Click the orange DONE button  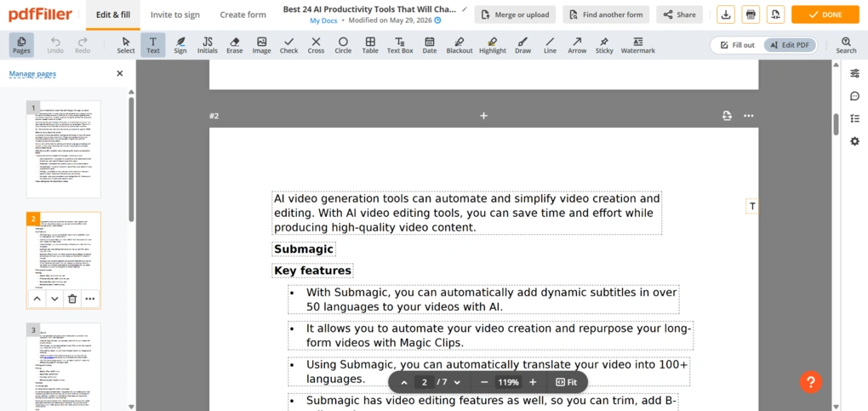(x=825, y=14)
